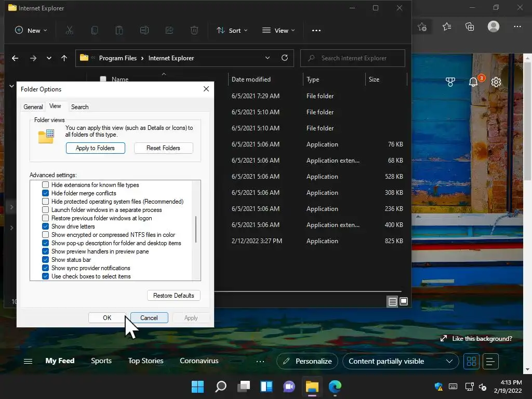This screenshot has height=399, width=532.
Task: Open the notifications bell with 3 badge
Action: 473,82
